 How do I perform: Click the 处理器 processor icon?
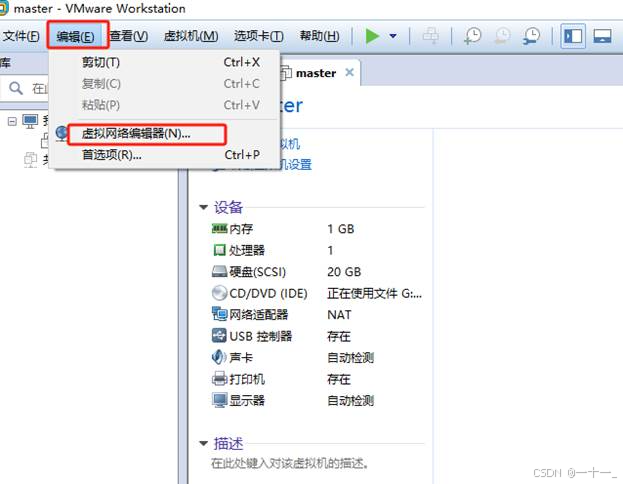click(x=219, y=250)
